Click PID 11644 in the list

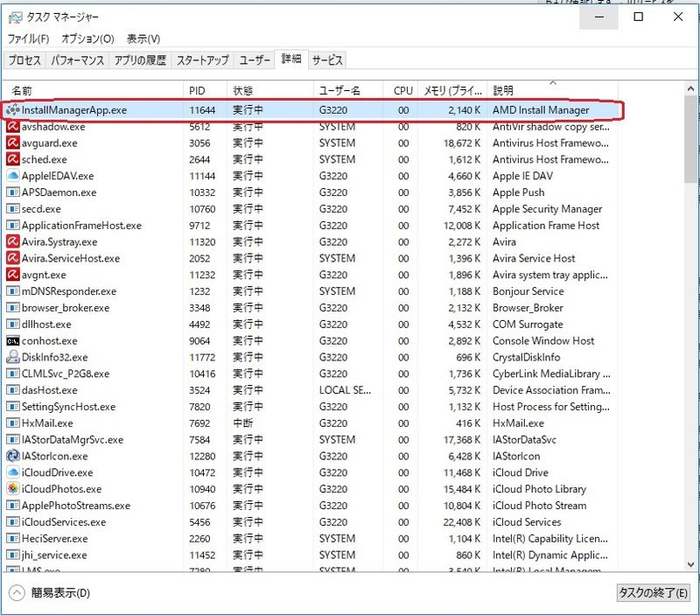coord(202,109)
